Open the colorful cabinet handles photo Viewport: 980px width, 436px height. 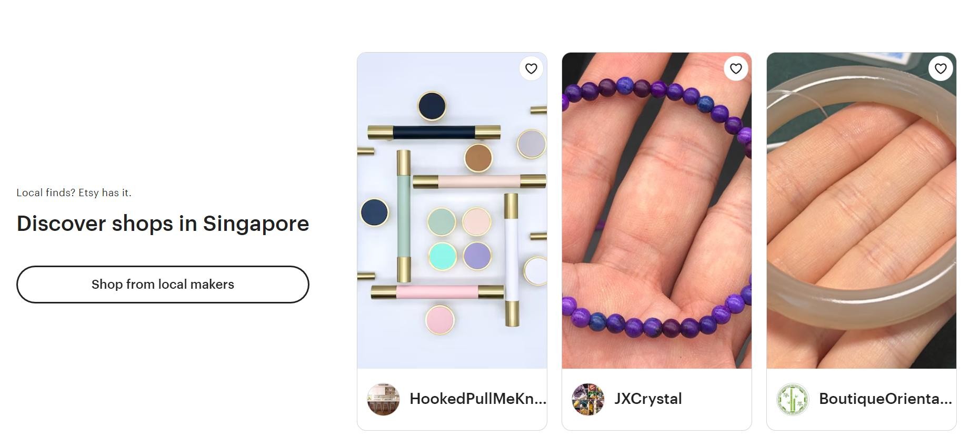(x=452, y=210)
